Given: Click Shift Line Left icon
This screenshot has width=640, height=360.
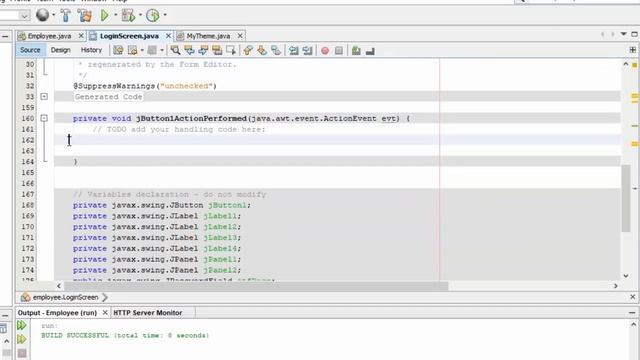Looking at the screenshot, I should 293,50.
